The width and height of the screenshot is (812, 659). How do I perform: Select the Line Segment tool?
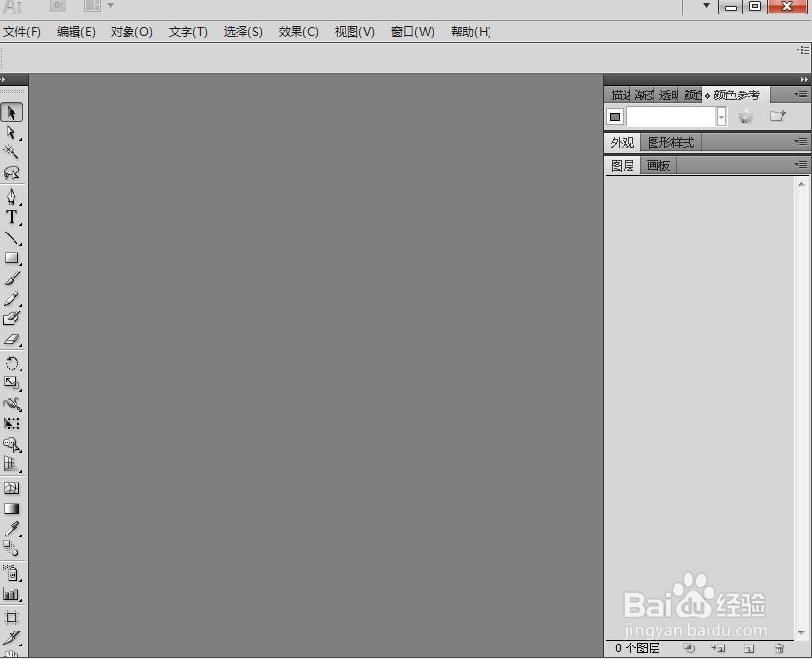coord(12,237)
